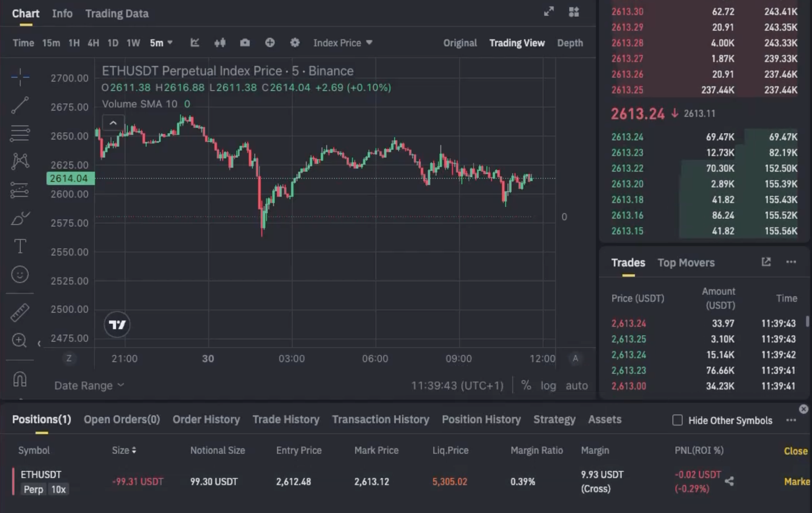Open the emoji sticker tool
Viewport: 812px width, 513px height.
pos(20,274)
